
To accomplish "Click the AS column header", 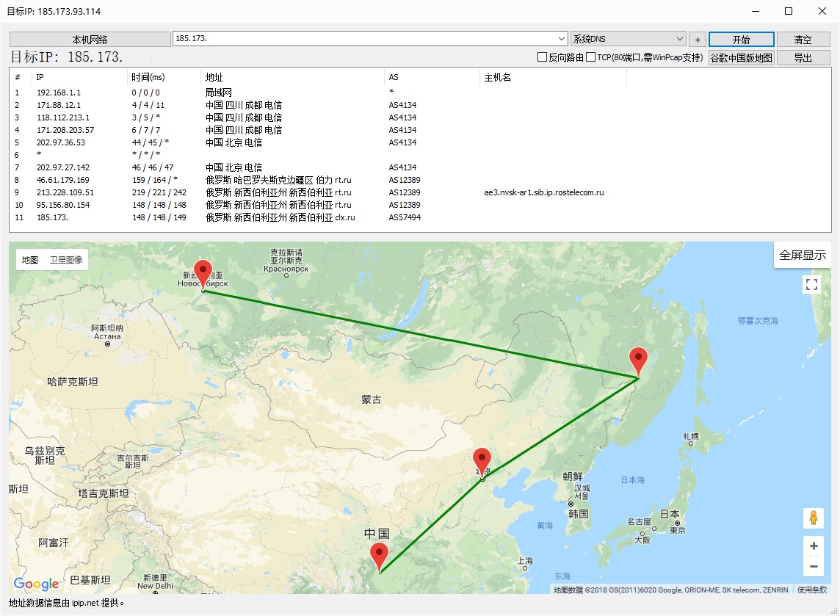I will click(432, 77).
